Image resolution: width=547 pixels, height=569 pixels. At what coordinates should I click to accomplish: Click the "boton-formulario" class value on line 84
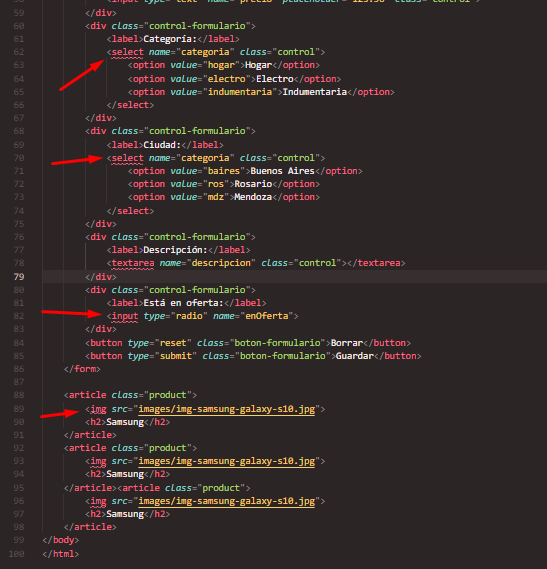277,343
